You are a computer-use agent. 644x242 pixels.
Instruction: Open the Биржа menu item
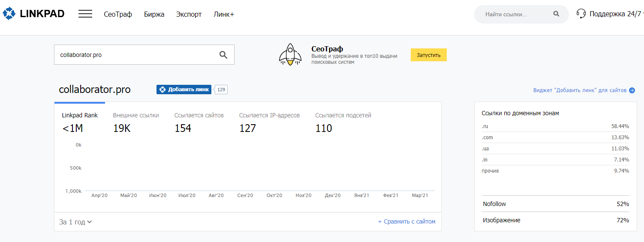click(154, 14)
